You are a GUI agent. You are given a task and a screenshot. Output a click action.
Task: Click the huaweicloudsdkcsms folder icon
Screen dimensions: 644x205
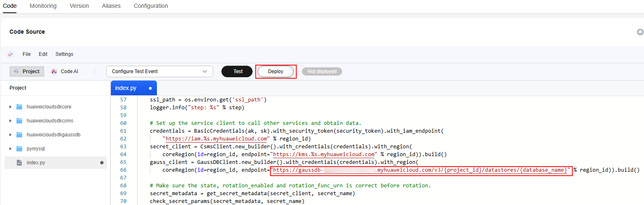(19, 121)
